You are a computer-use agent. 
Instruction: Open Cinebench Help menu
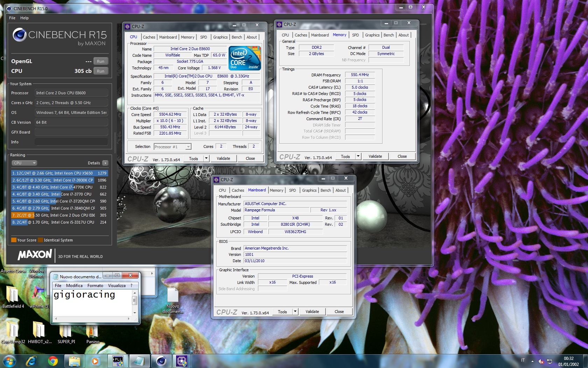pos(24,18)
